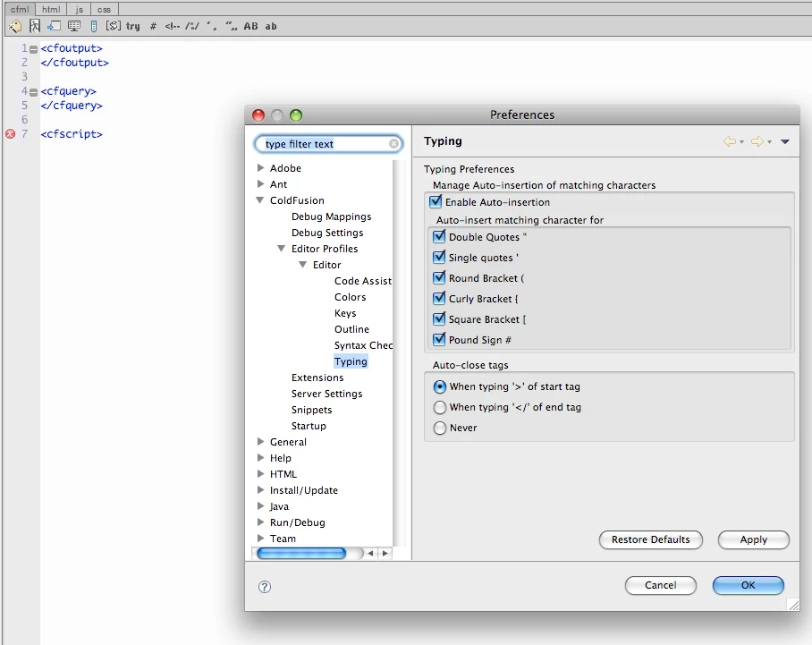812x645 pixels.
Task: Wrap the selection in pound signs using # icon
Action: (x=153, y=26)
